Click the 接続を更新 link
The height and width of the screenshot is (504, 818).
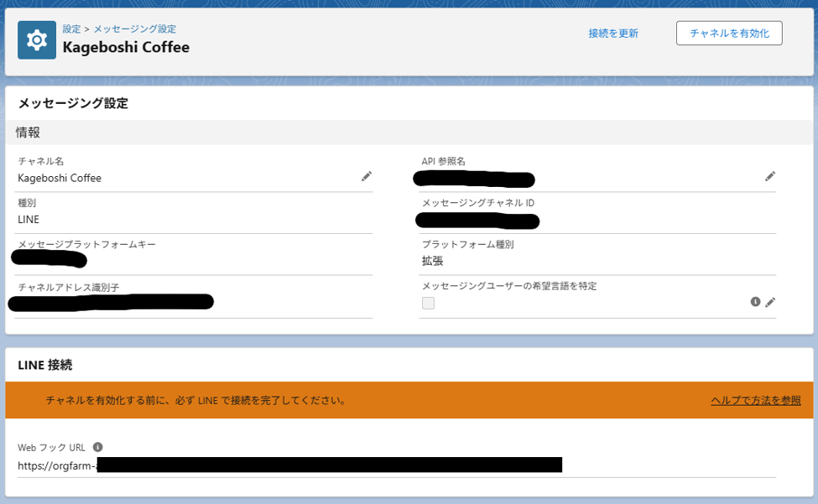coord(613,34)
